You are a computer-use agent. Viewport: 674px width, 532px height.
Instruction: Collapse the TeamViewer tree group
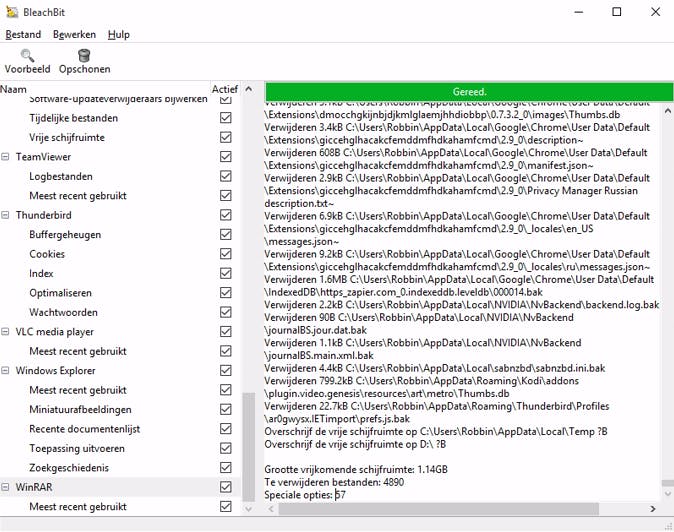(x=5, y=156)
